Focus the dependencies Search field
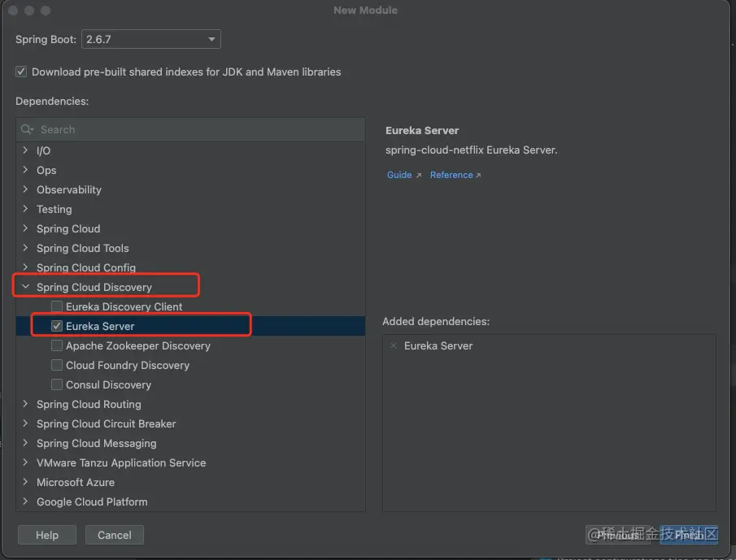The image size is (736, 560). [x=190, y=129]
